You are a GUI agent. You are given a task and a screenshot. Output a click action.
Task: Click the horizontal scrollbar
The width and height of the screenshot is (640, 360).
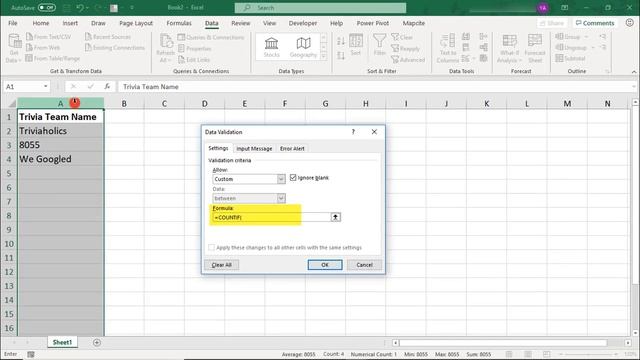503,343
